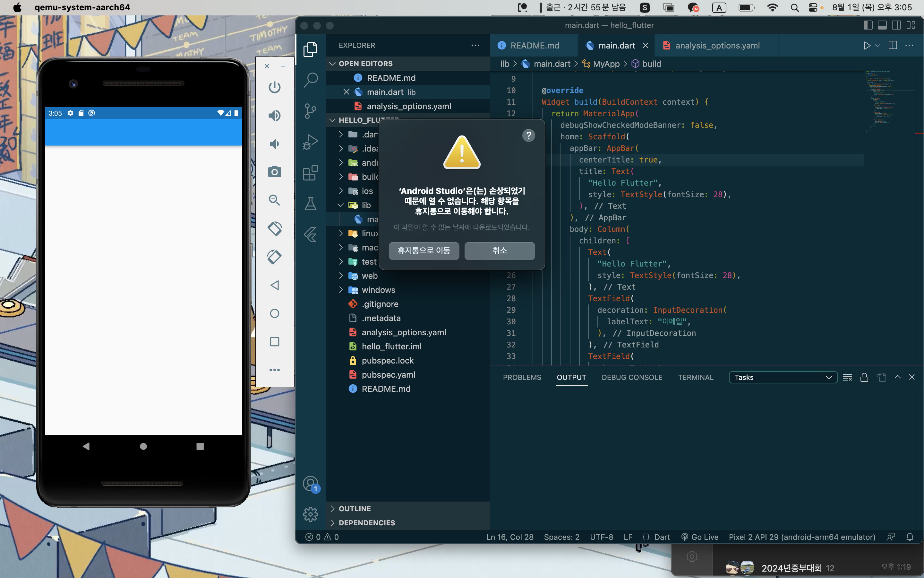The image size is (924, 578).
Task: Click the 'Spaces: 2' indentation setting
Action: [562, 537]
